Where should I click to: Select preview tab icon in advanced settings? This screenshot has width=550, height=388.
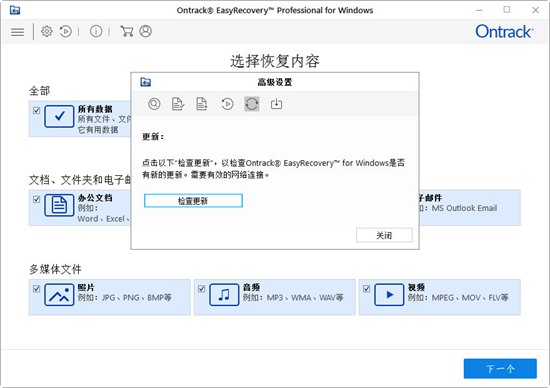click(154, 104)
